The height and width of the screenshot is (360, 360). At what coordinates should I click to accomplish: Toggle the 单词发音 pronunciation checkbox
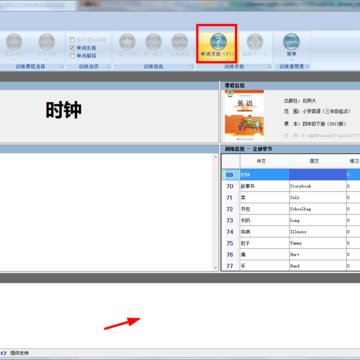[72, 48]
